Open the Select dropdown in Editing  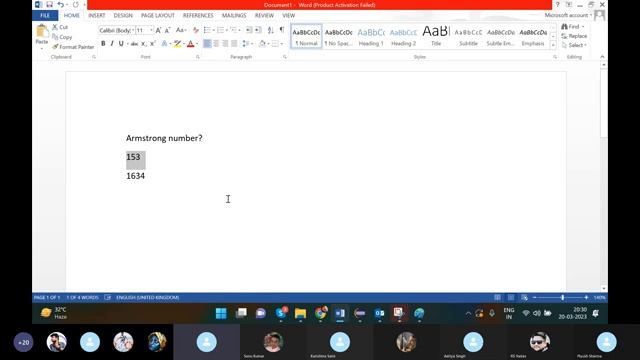point(574,45)
